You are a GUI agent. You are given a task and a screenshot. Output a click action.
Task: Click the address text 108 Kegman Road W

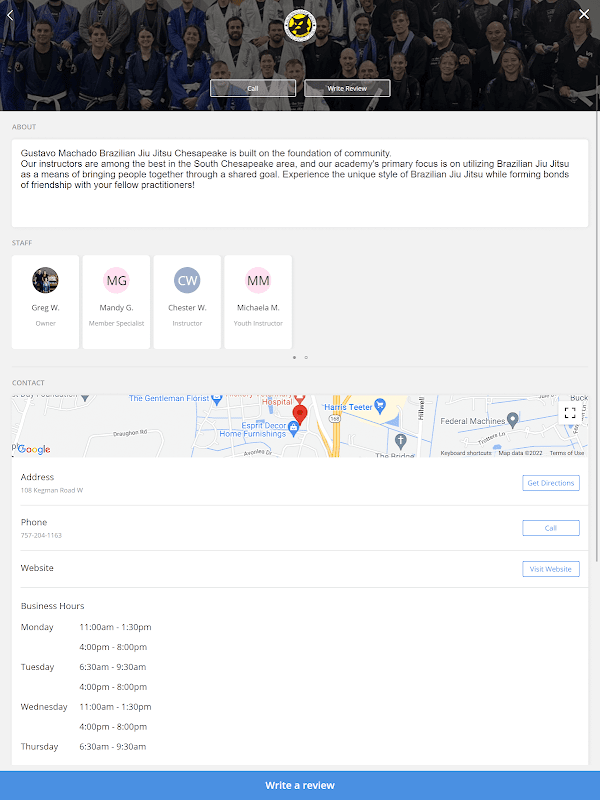click(52, 490)
